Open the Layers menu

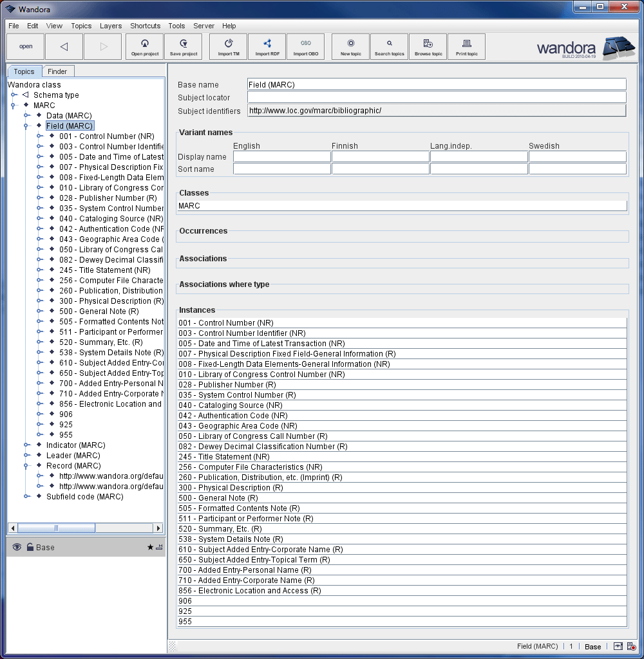click(x=110, y=26)
